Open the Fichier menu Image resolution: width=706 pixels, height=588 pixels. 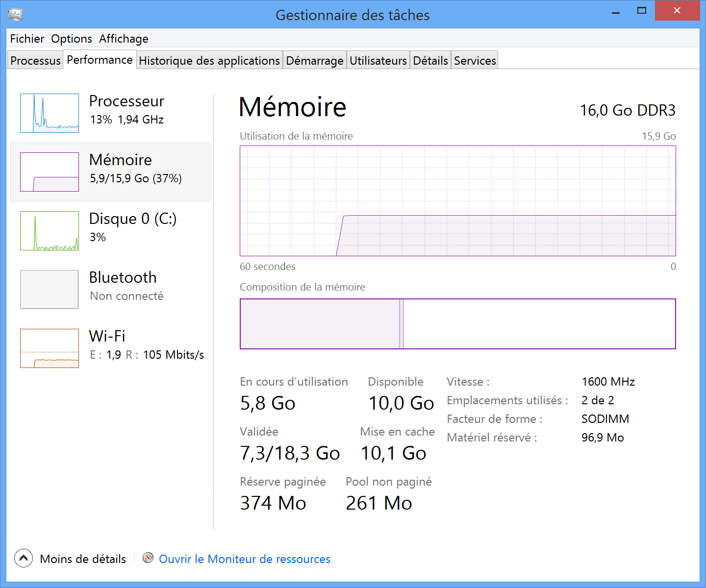coord(27,39)
